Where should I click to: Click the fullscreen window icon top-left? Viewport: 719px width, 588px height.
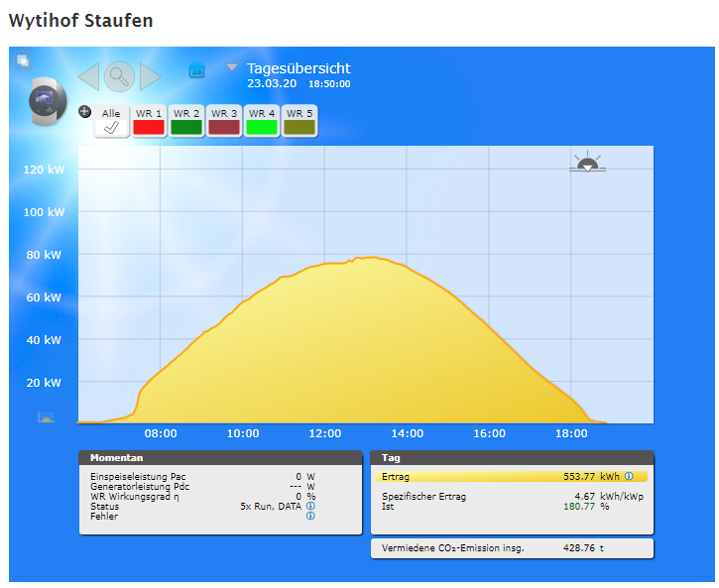(23, 60)
